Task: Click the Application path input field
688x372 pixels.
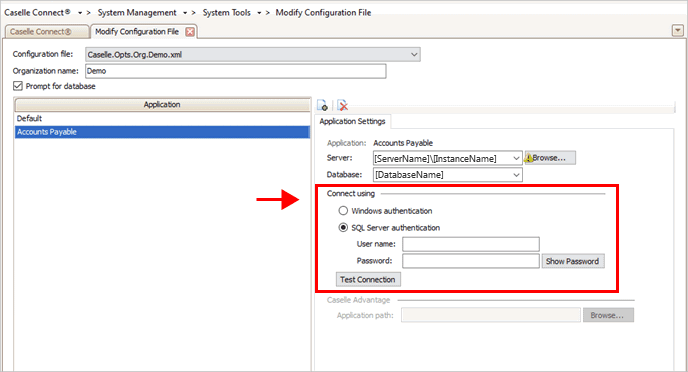Action: pyautogui.click(x=491, y=315)
